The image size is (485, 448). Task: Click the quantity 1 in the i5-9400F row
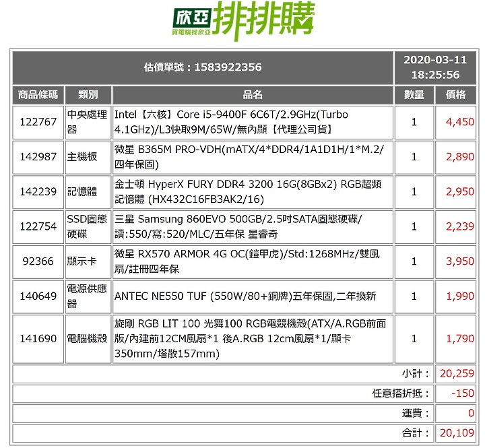tap(414, 122)
